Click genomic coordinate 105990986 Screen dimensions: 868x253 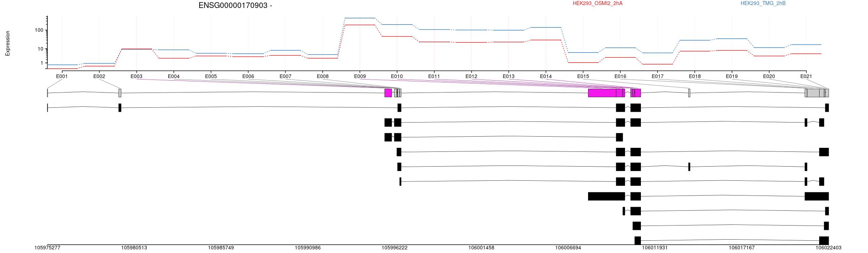pos(308,248)
